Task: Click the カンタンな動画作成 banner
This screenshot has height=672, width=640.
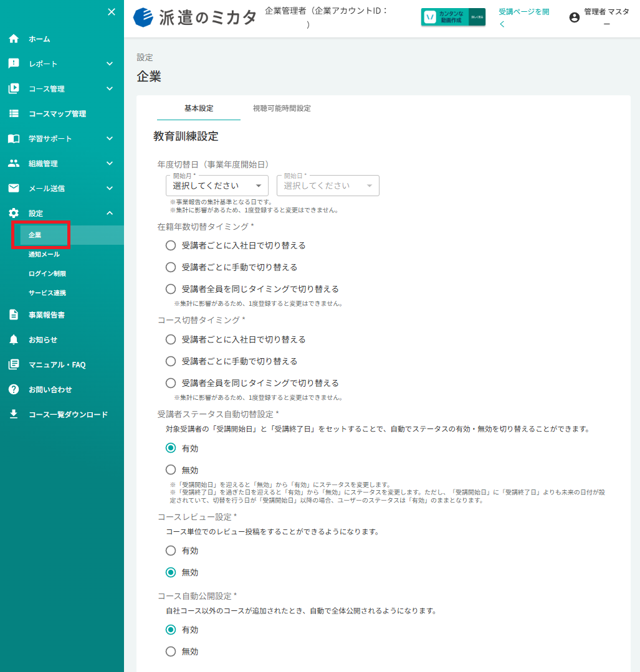Action: 454,17
